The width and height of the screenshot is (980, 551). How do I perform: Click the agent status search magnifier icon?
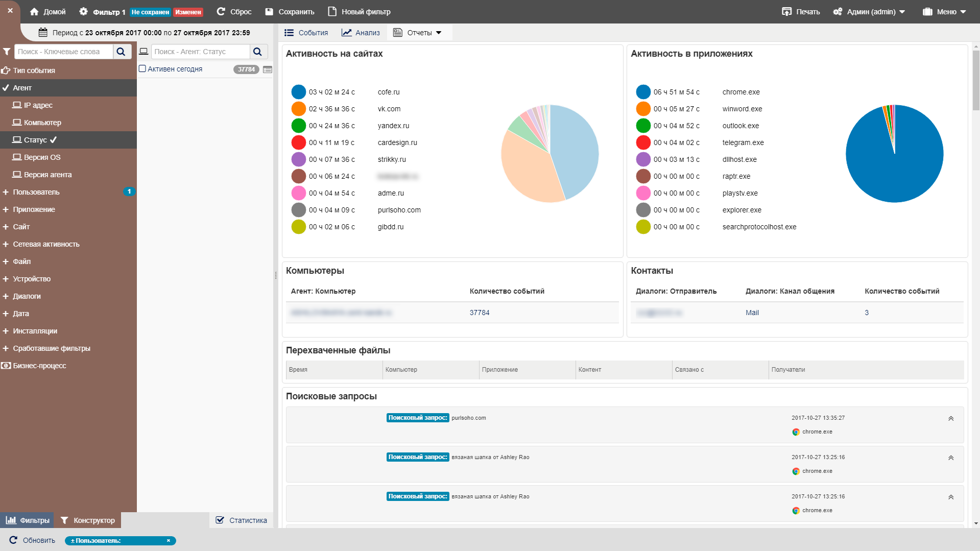[x=257, y=52]
